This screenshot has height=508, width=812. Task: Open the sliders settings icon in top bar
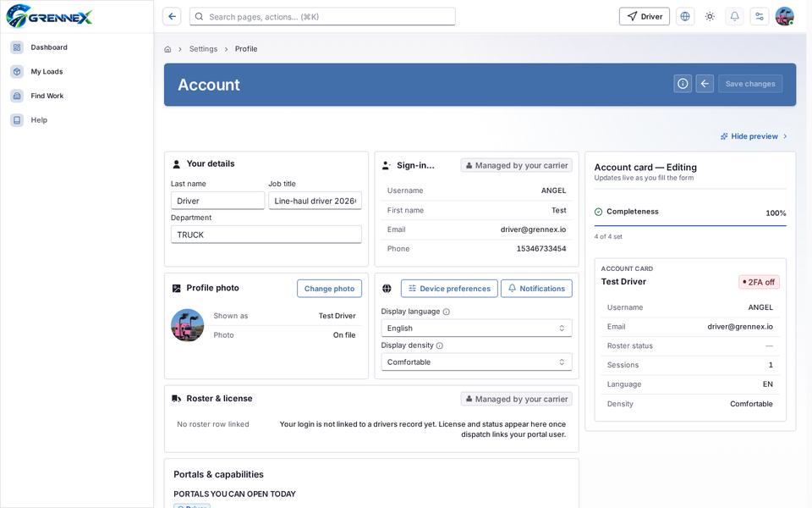(760, 17)
